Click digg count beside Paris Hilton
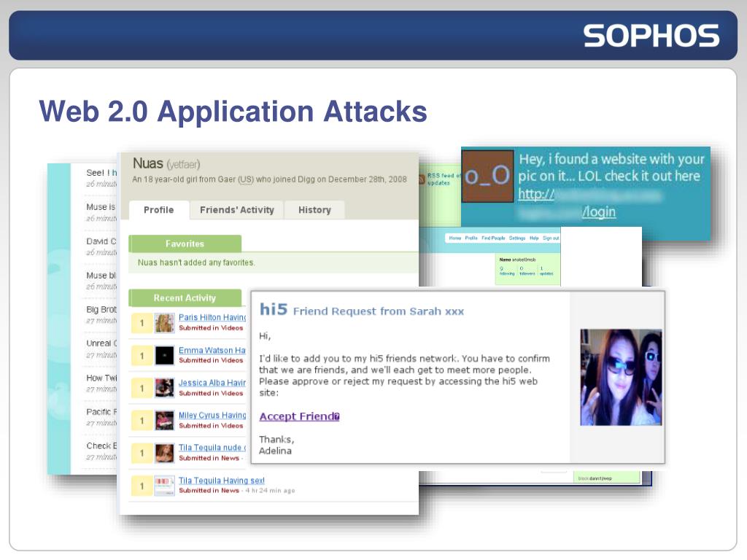The height and width of the screenshot is (560, 747). [x=142, y=323]
